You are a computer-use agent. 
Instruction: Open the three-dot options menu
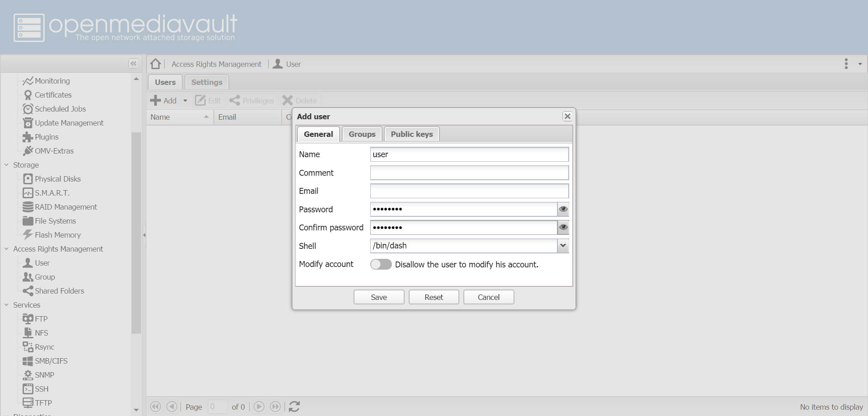(x=846, y=64)
